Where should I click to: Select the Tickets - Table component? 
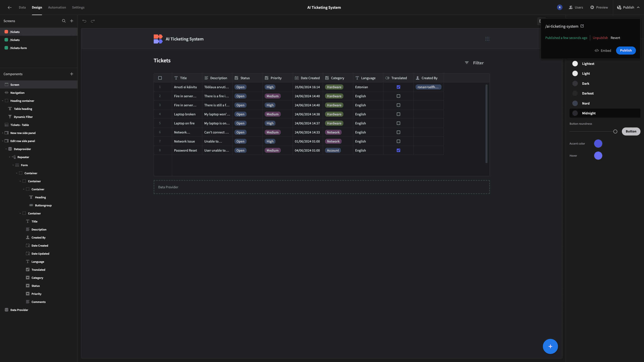pos(20,125)
